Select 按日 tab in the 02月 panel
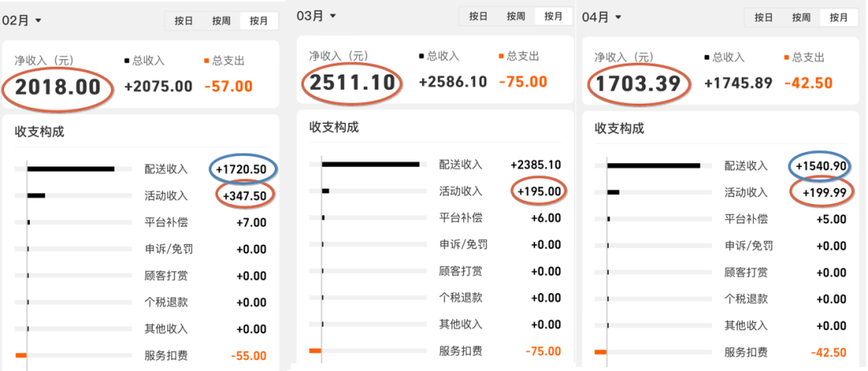This screenshot has width=868, height=371. pyautogui.click(x=182, y=21)
